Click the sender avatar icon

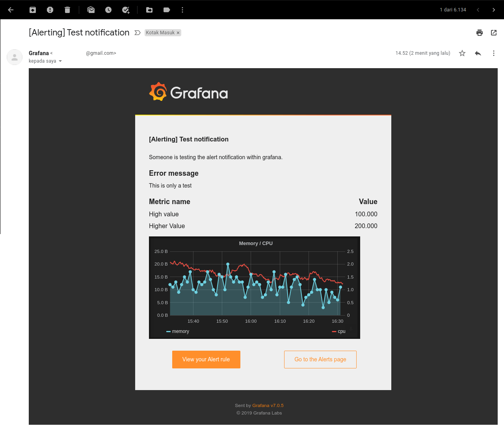(15, 57)
